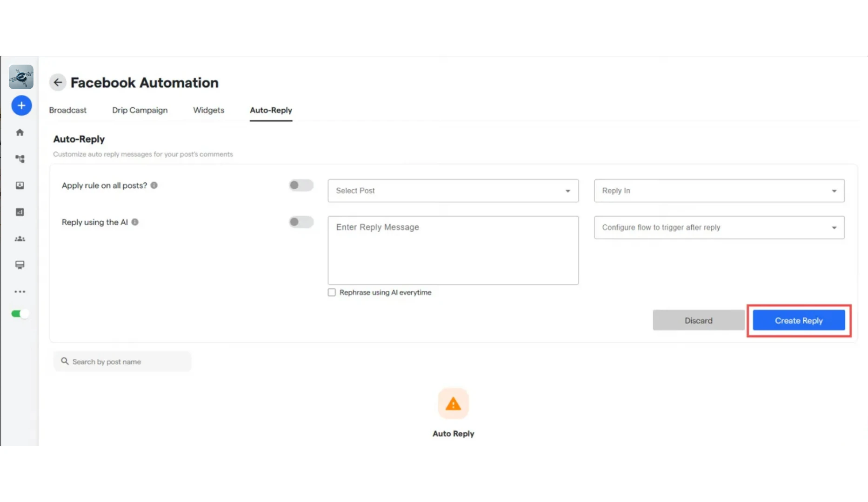Open the three-dots more menu in sidebar
This screenshot has height=502, width=868.
[x=20, y=291]
